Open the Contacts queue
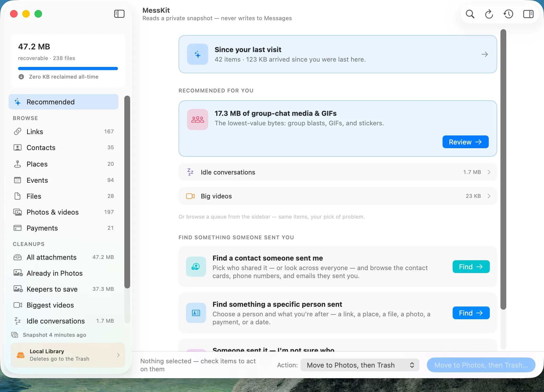Viewport: 544px width, 392px height. [63, 147]
